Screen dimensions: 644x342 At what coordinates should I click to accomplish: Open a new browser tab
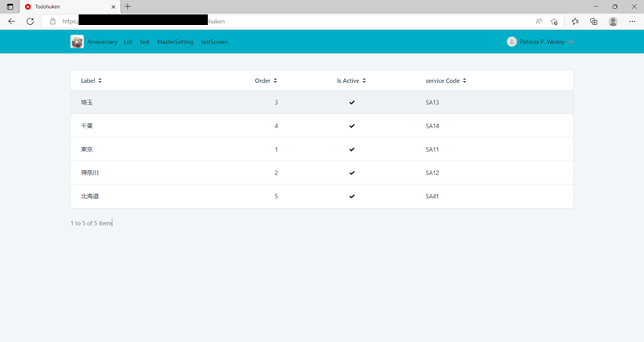click(128, 6)
